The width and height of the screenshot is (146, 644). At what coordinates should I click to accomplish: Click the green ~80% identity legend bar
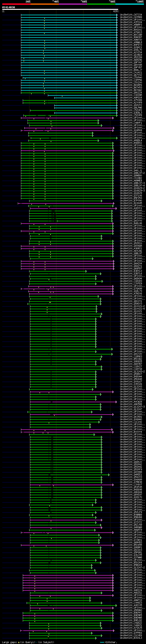point(101,4)
